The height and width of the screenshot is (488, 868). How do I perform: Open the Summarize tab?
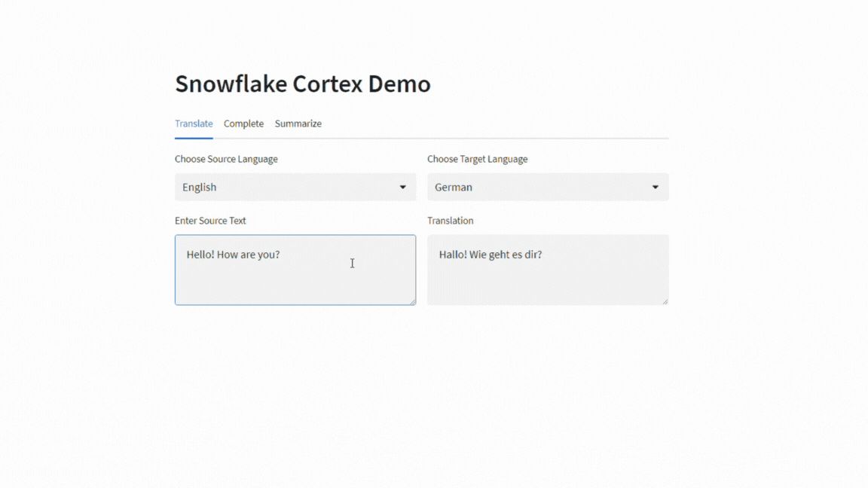coord(298,124)
